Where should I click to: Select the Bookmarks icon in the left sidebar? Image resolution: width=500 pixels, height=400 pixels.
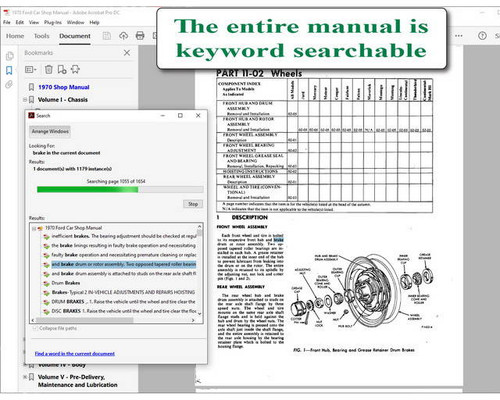(x=9, y=70)
